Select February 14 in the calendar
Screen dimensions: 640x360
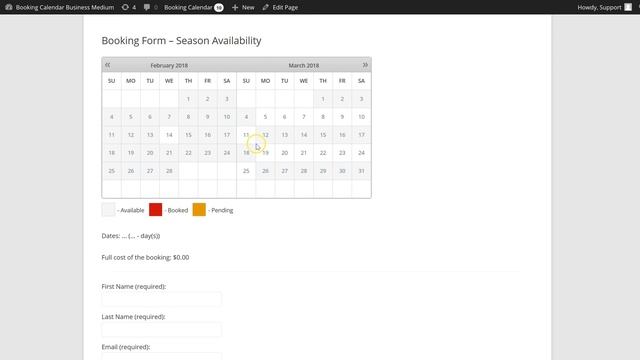pyautogui.click(x=169, y=135)
